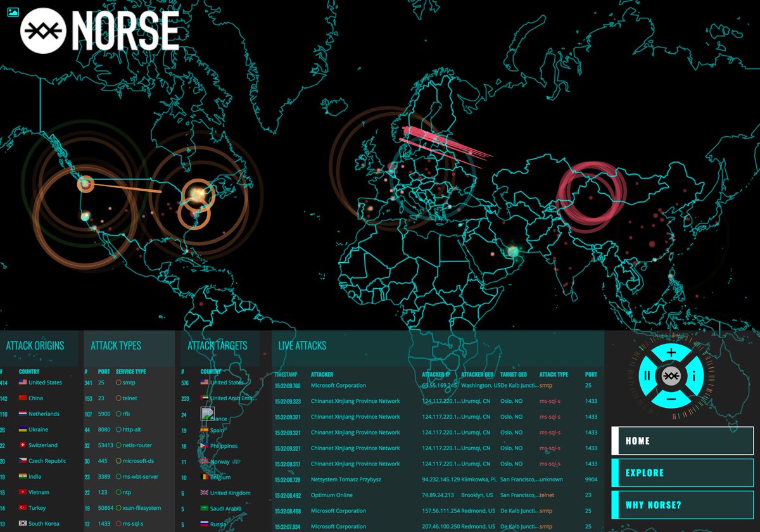The height and width of the screenshot is (532, 760).
Task: Open the HOME menu item
Action: [x=682, y=441]
